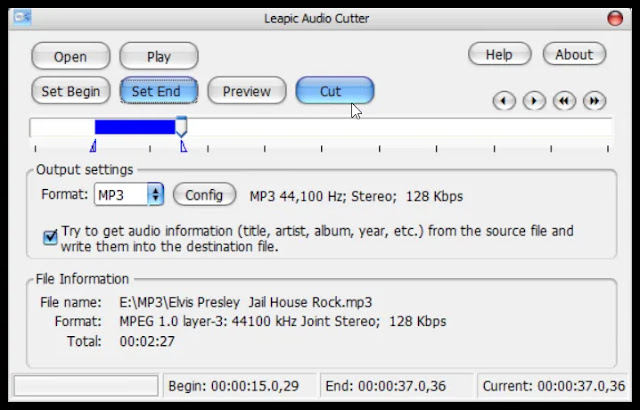This screenshot has width=640, height=410.
Task: Click the Begin: 00:00:15.0,29 status entry
Action: point(239,386)
